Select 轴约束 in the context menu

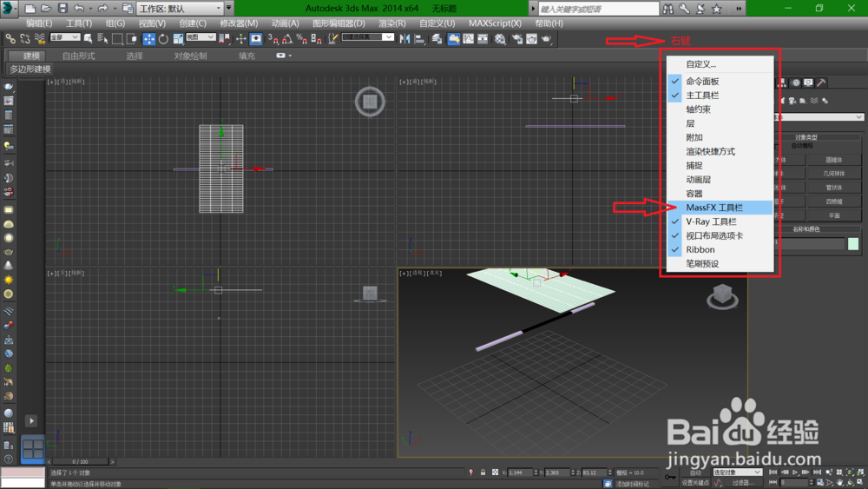click(720, 109)
